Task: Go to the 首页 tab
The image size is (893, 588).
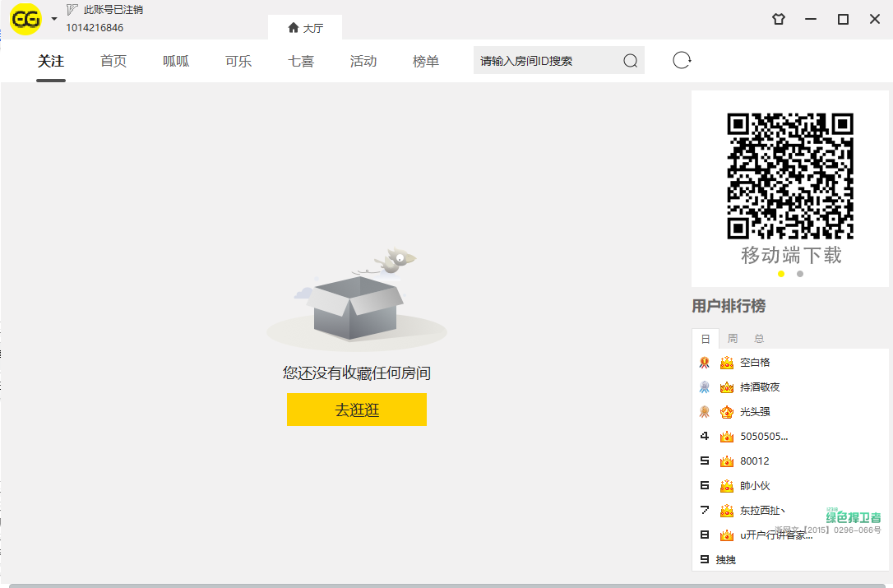Action: pos(113,61)
